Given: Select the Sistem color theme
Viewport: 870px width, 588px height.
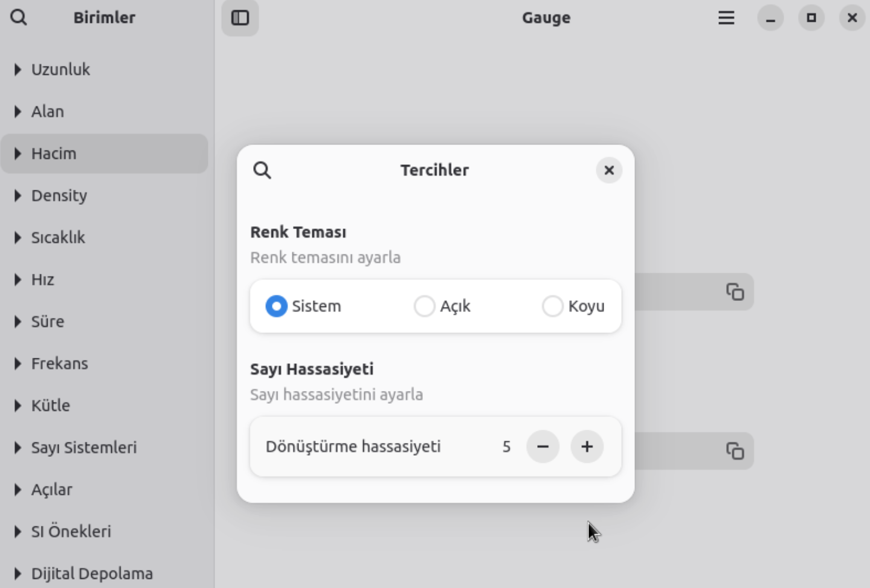Looking at the screenshot, I should click(277, 306).
